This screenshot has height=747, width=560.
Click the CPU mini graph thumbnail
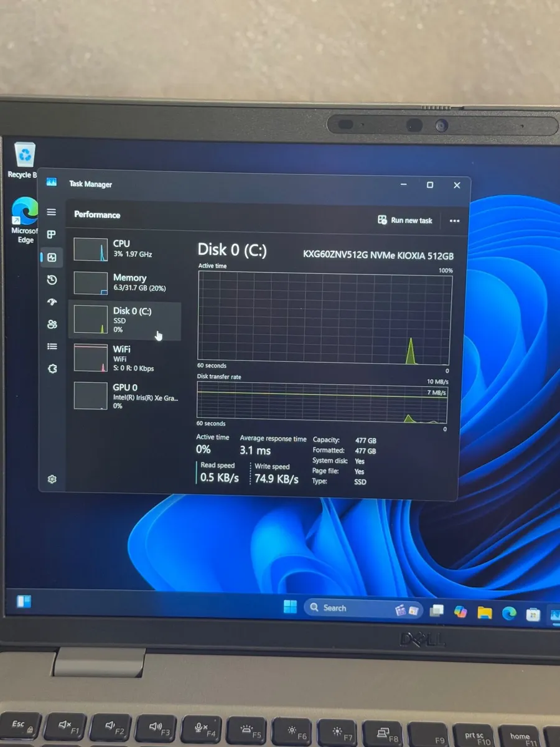coord(91,249)
